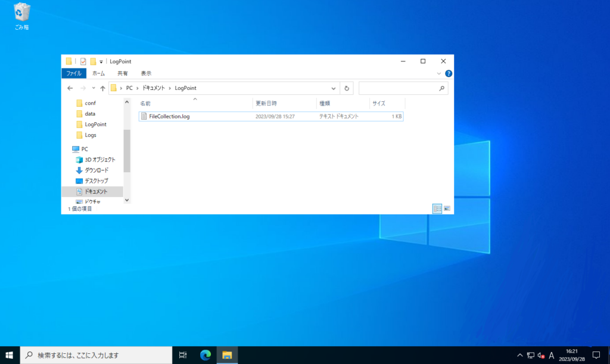Click the New Folder icon in title bar
The width and height of the screenshot is (610, 364).
coord(93,61)
